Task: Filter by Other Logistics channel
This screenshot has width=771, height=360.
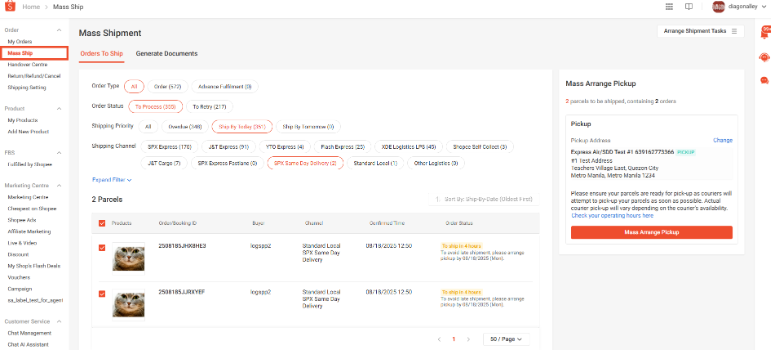Action: [436, 163]
